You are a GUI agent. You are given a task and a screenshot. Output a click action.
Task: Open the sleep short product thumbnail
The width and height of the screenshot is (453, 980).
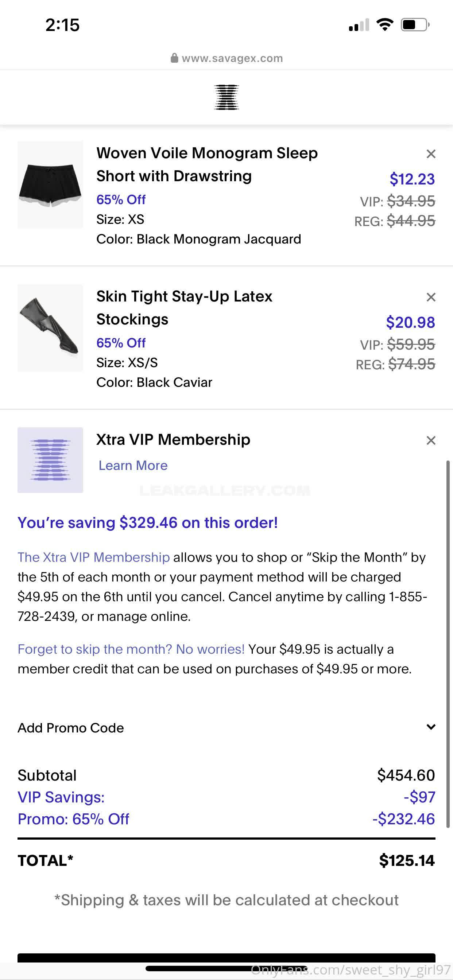[x=50, y=185]
